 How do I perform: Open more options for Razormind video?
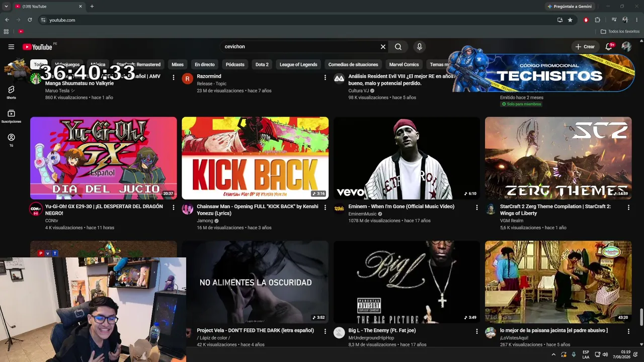point(325,77)
